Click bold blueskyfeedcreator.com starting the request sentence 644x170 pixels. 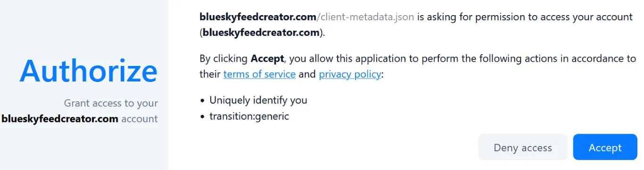click(258, 17)
